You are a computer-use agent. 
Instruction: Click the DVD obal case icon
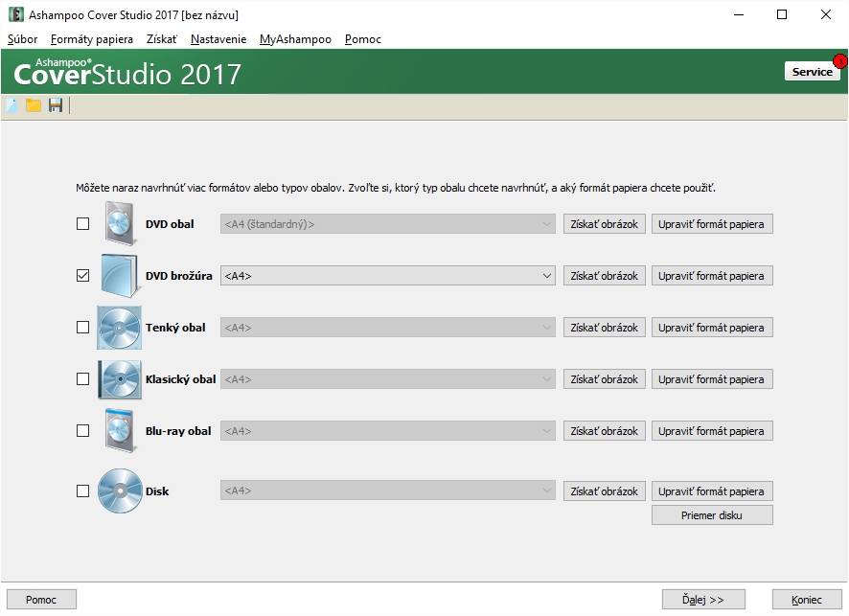pos(120,224)
